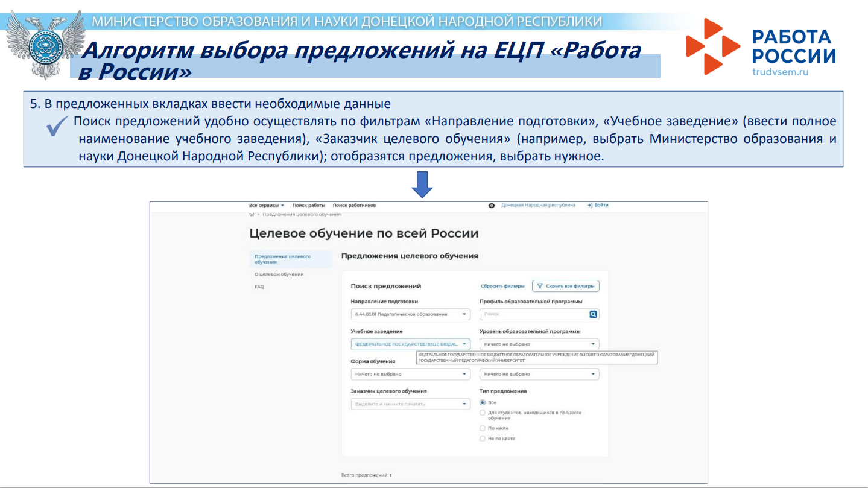868x488 pixels.
Task: Click the trudvsem.ru text under the logo
Action: click(x=780, y=72)
